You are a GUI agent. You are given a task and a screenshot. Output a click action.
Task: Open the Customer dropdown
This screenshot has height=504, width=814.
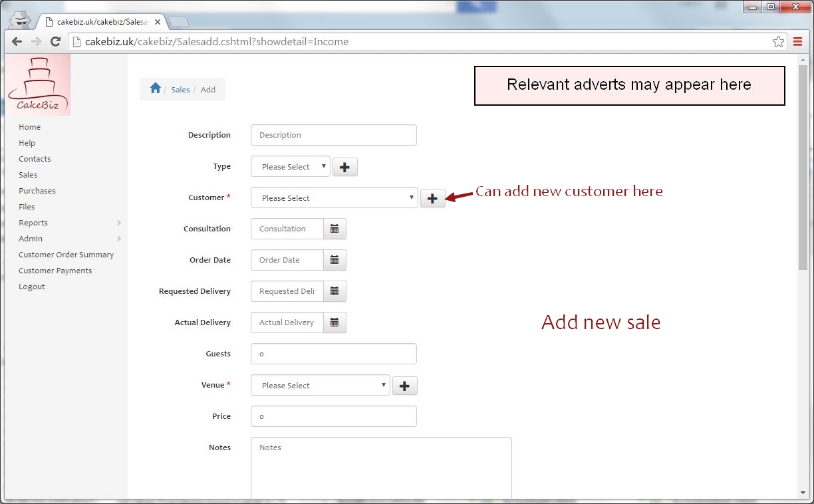point(334,198)
